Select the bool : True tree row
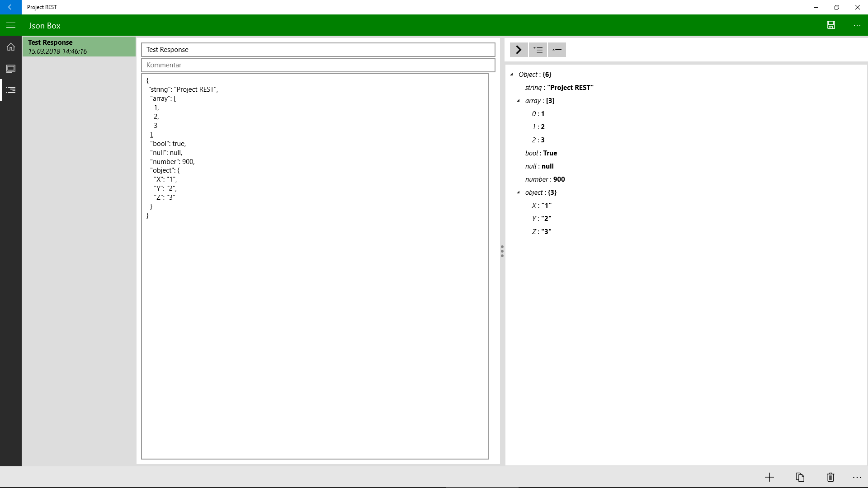The height and width of the screenshot is (488, 868). [541, 153]
